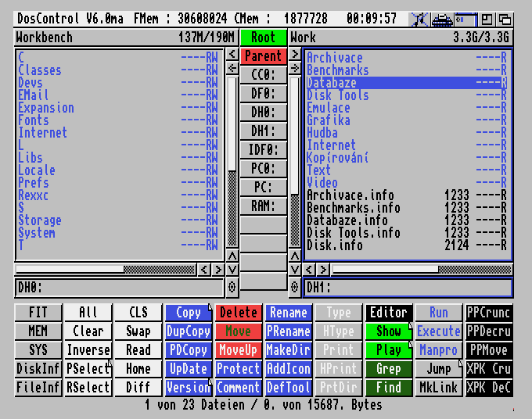Click the small '<' arrow left of Parent
This screenshot has width=532, height=419.
pos(232,54)
